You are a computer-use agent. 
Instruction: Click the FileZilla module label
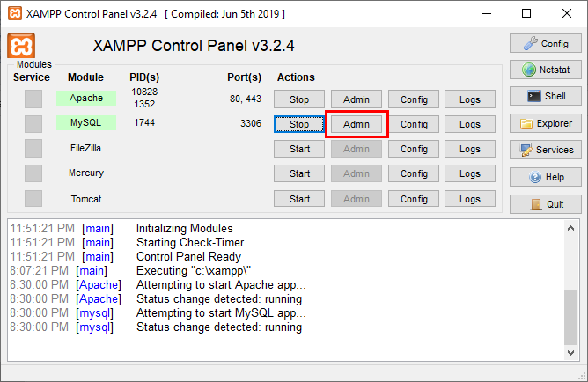86,148
